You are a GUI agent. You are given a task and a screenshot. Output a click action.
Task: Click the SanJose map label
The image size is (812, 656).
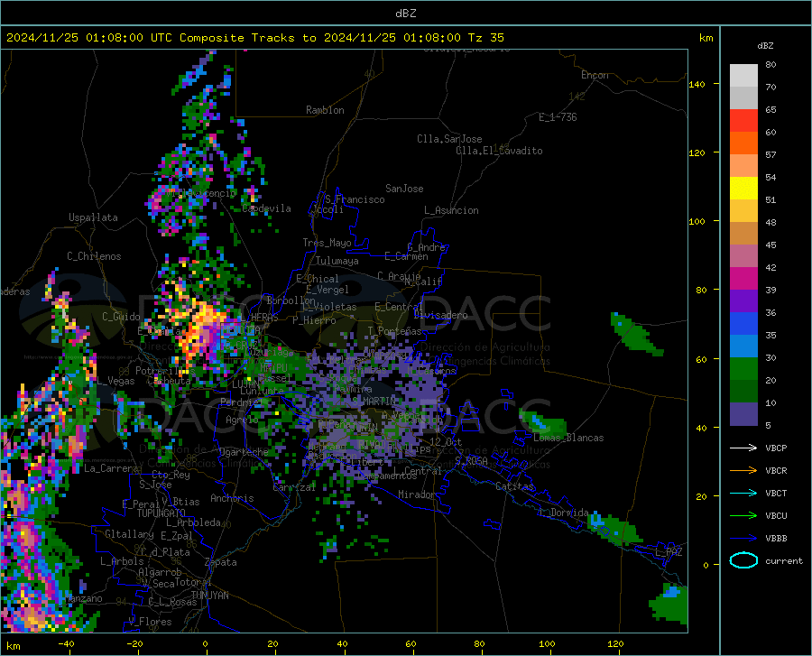coord(404,189)
